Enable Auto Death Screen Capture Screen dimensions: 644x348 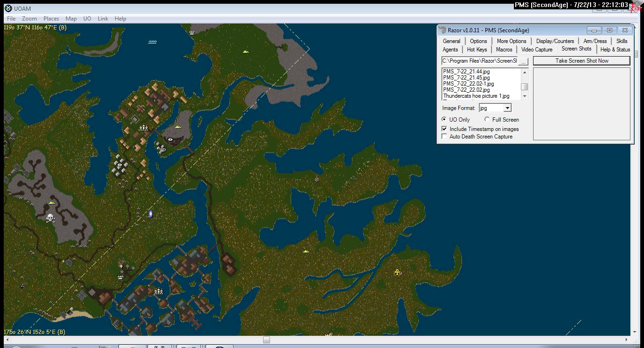click(x=444, y=137)
